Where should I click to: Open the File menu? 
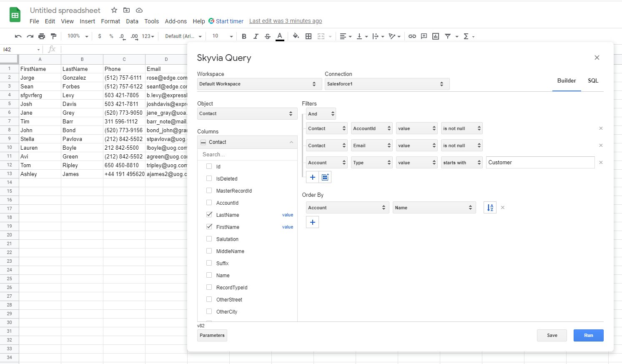click(34, 21)
